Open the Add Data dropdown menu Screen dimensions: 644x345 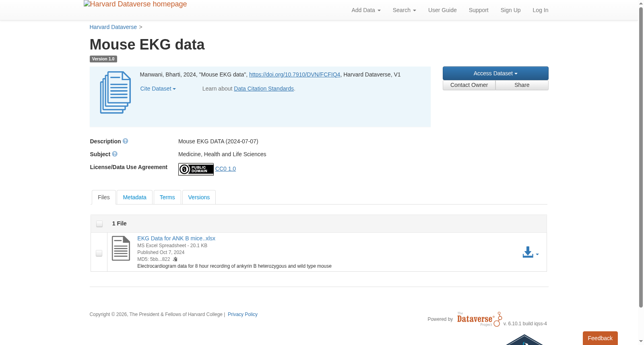(x=366, y=10)
